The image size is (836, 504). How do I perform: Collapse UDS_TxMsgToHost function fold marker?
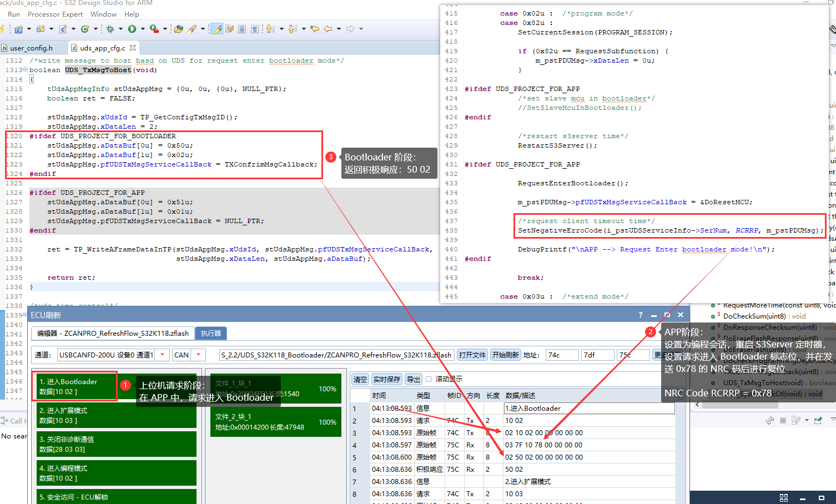25,70
